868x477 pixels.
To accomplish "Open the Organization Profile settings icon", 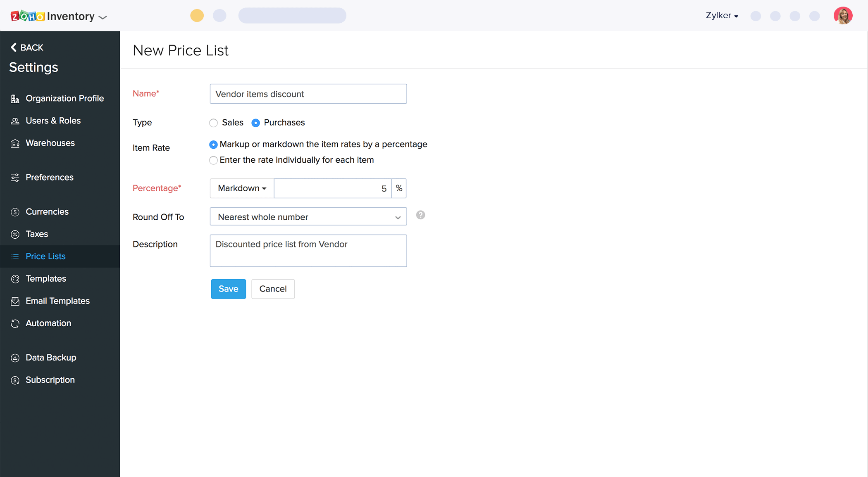I will click(x=15, y=98).
